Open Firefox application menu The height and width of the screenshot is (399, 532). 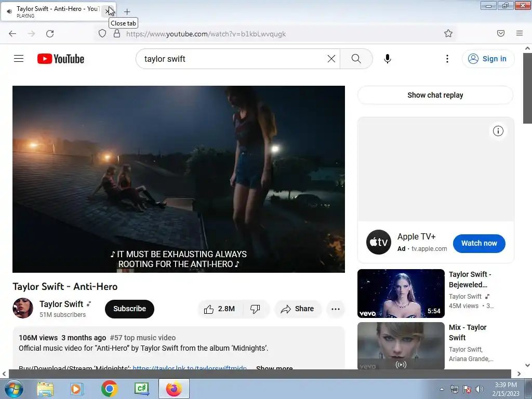[x=520, y=33]
